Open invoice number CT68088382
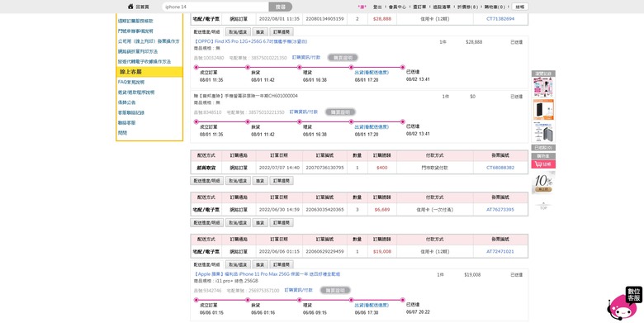 (500, 168)
